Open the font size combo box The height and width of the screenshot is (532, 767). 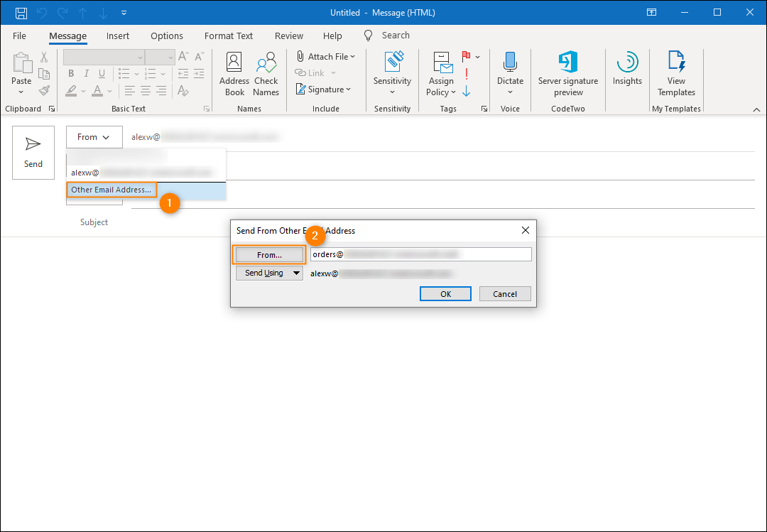coord(160,58)
